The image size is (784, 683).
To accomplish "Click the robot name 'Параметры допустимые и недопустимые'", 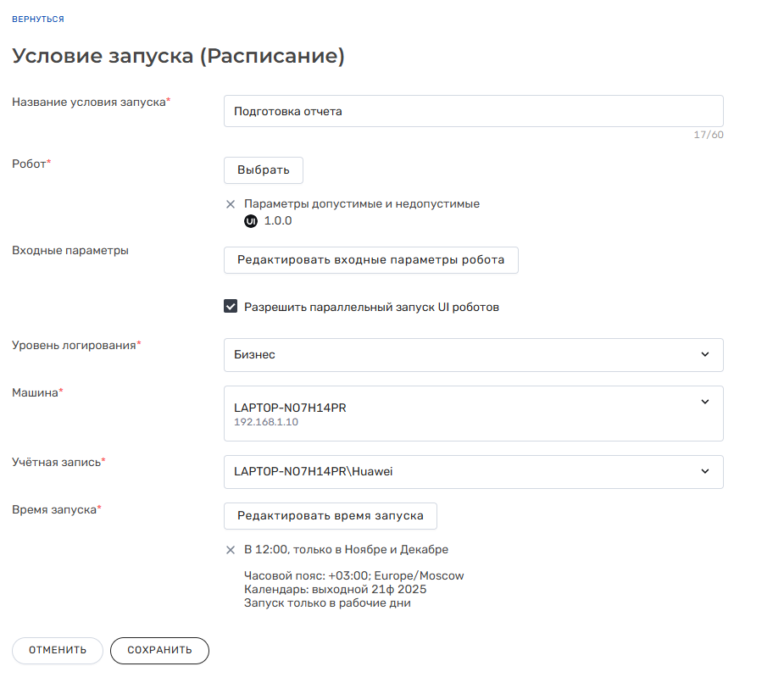I will [362, 204].
